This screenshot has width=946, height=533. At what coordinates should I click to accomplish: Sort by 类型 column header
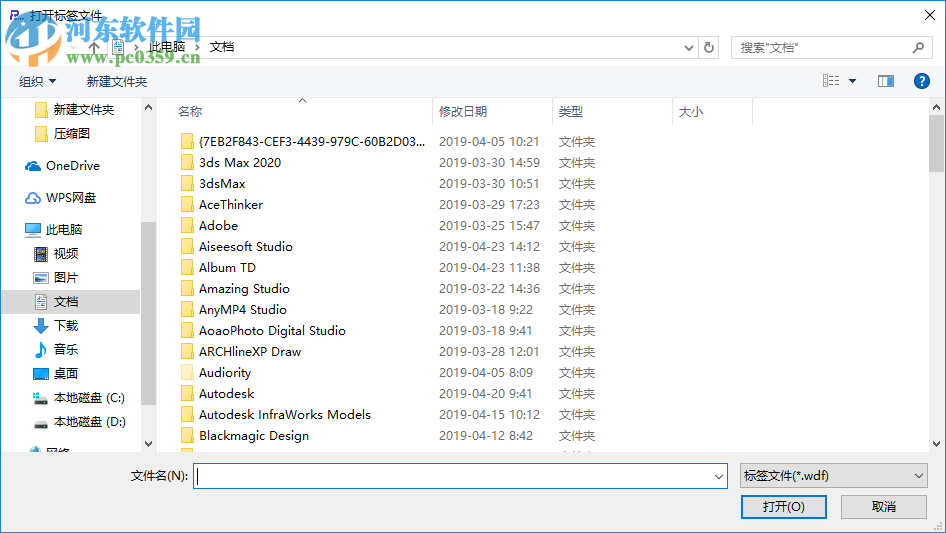point(570,112)
